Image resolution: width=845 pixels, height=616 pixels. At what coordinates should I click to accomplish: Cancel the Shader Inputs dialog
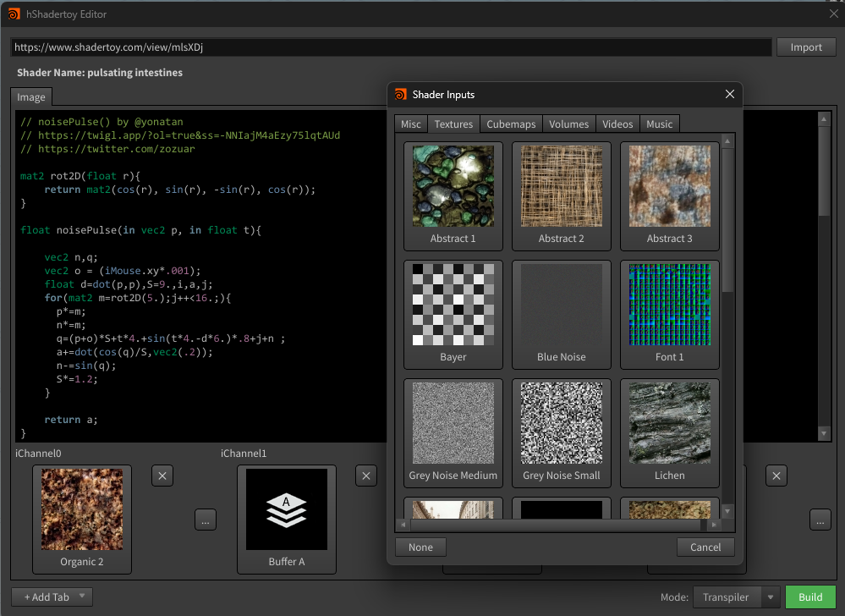click(x=705, y=547)
